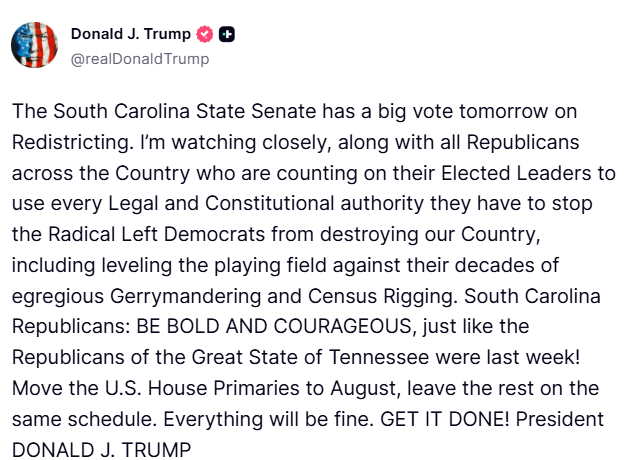Click the black plus badge icon
644x460 pixels.
click(226, 34)
